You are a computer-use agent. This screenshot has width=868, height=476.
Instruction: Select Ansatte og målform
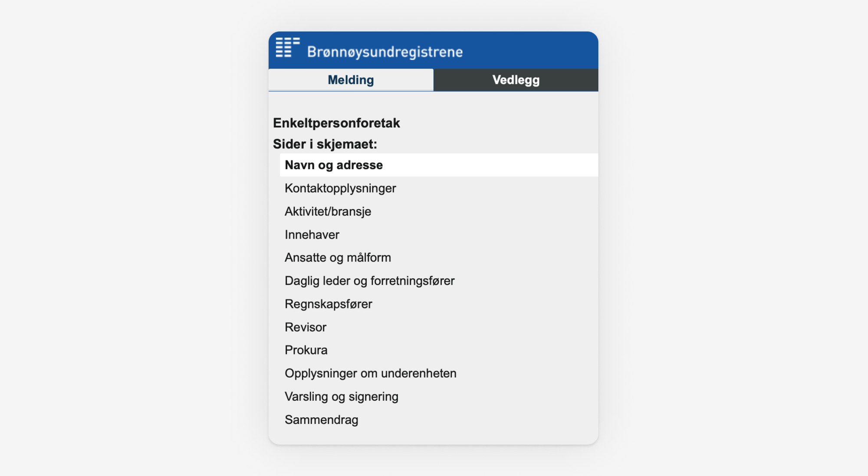click(x=338, y=257)
